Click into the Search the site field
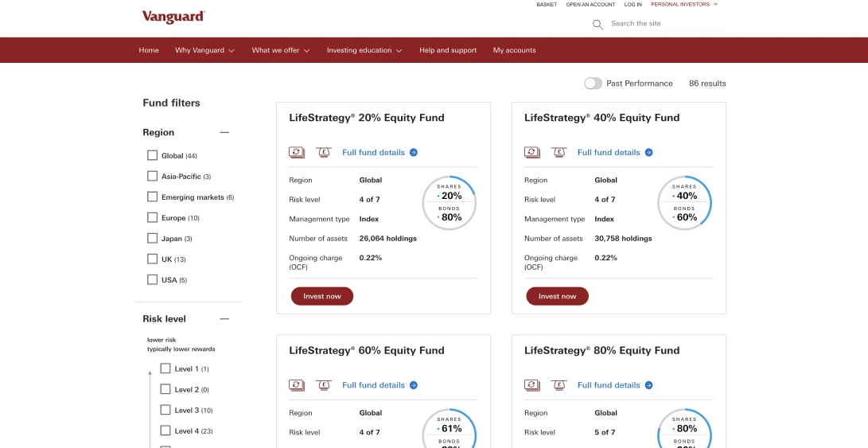The height and width of the screenshot is (448, 868). tap(666, 23)
